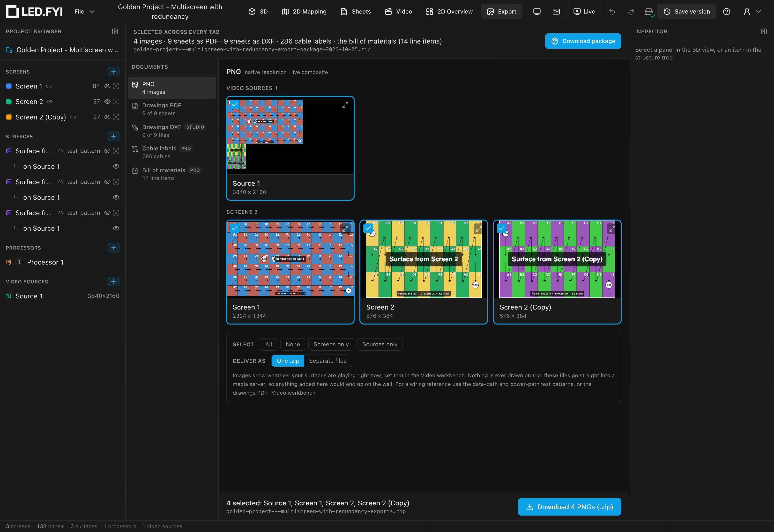Switch to the 3D tab
Image resolution: width=774 pixels, height=532 pixels.
258,12
